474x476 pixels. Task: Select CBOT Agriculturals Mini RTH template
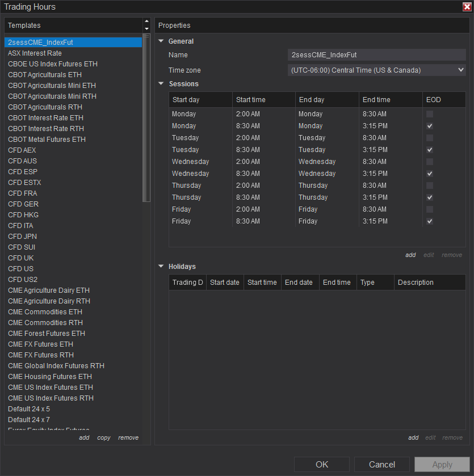coord(73,96)
